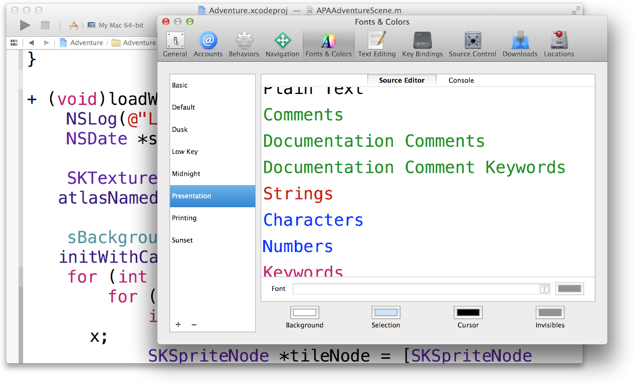Select the Fonts & Colors pane icon
The height and width of the screenshot is (384, 634).
328,44
